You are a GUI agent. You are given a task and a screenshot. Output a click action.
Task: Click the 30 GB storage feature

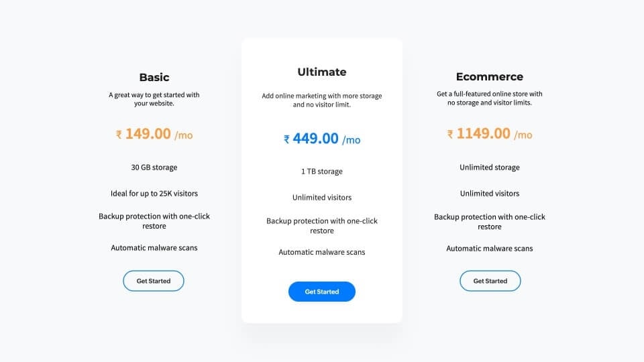154,168
